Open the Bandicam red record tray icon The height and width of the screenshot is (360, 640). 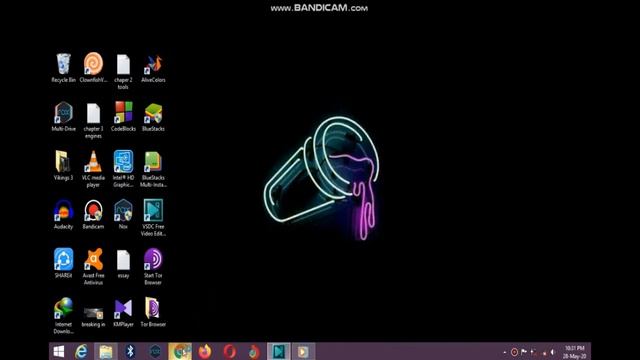[514, 352]
